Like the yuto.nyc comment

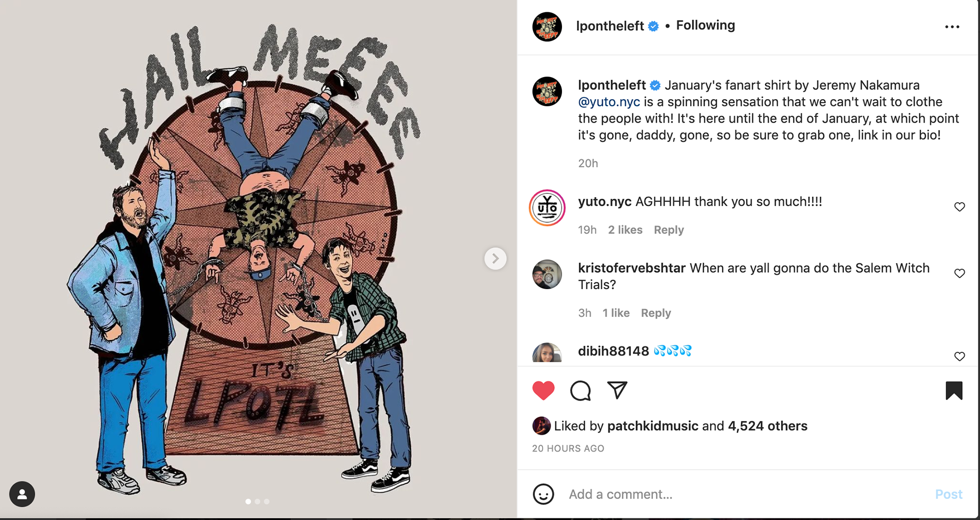(960, 207)
